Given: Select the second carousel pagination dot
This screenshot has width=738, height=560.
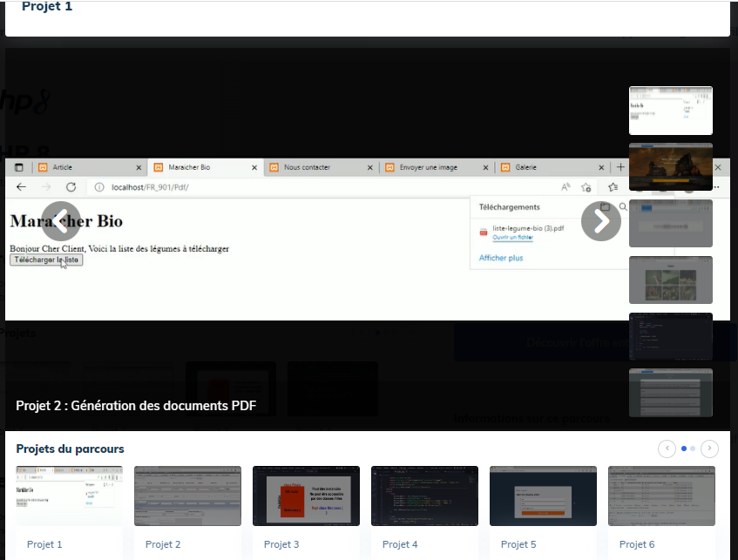Looking at the screenshot, I should (693, 449).
